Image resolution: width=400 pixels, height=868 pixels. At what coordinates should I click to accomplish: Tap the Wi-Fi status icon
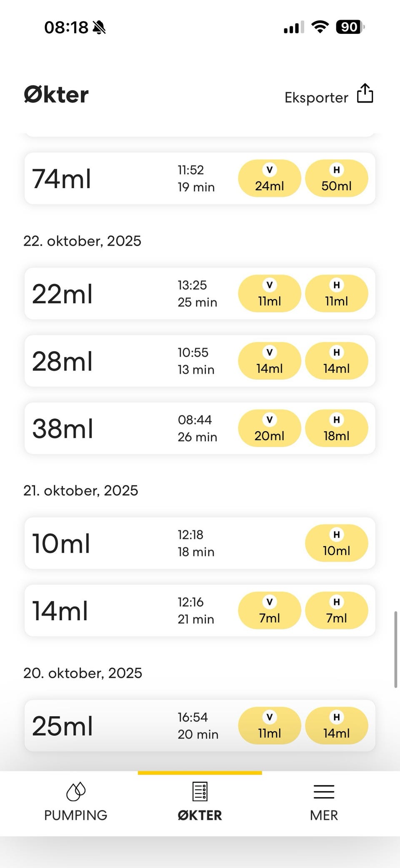point(320,27)
